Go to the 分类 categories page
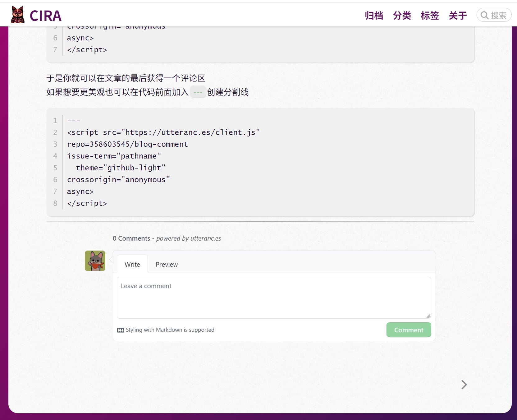 (x=402, y=16)
